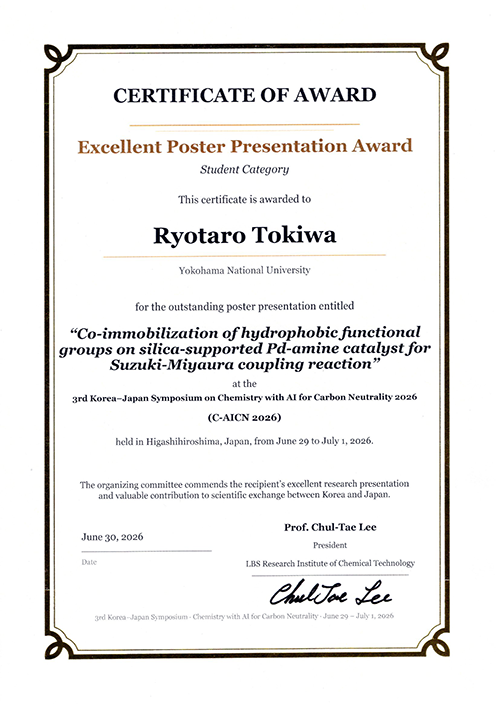Select the Prof. Chul-Tae Lee name
This screenshot has width=500, height=707.
(330, 527)
